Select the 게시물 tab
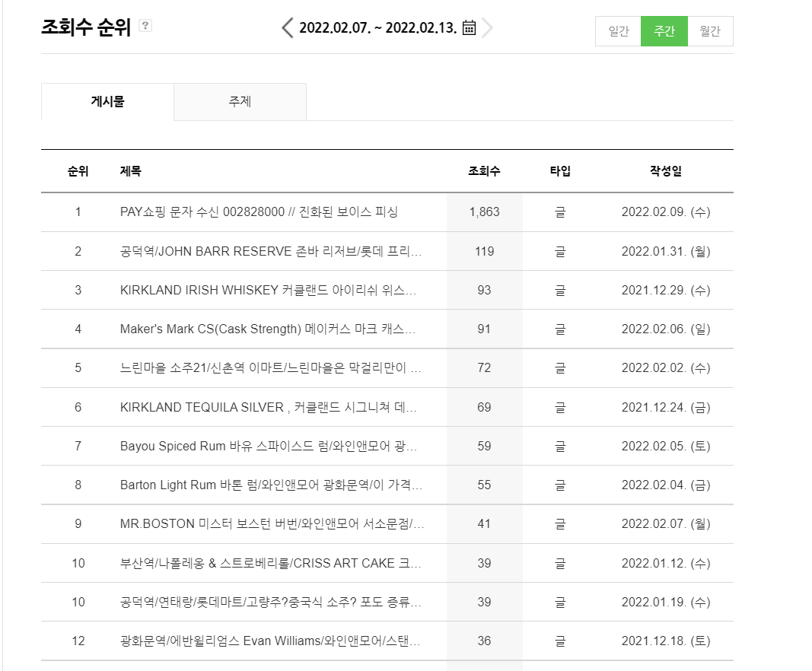This screenshot has width=812, height=671. click(x=108, y=101)
